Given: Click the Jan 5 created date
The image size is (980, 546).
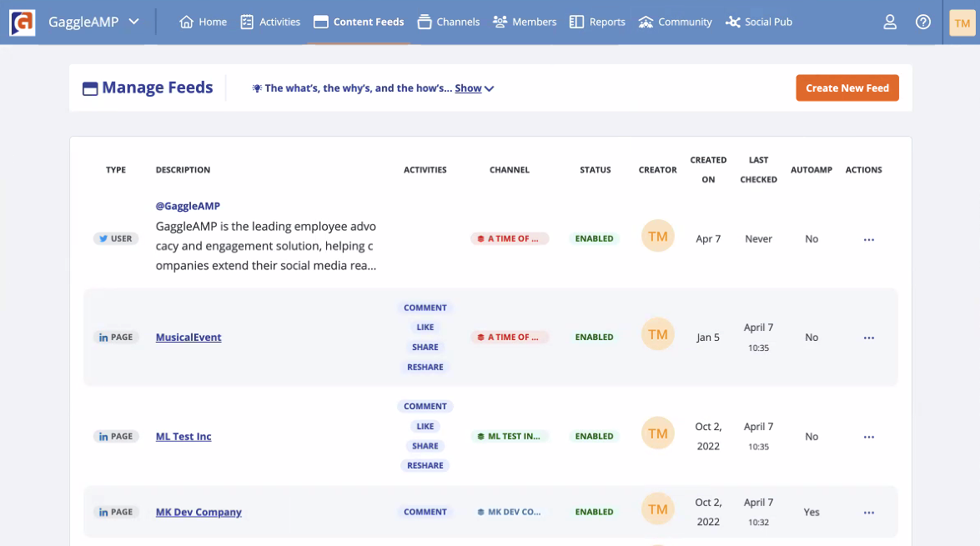Looking at the screenshot, I should click(708, 338).
